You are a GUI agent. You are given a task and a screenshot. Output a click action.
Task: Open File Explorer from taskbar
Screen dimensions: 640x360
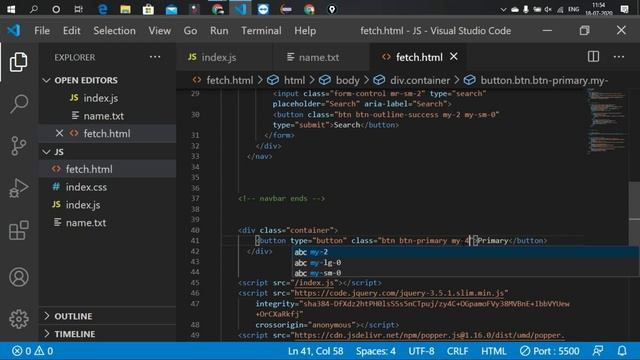pyautogui.click(x=125, y=9)
